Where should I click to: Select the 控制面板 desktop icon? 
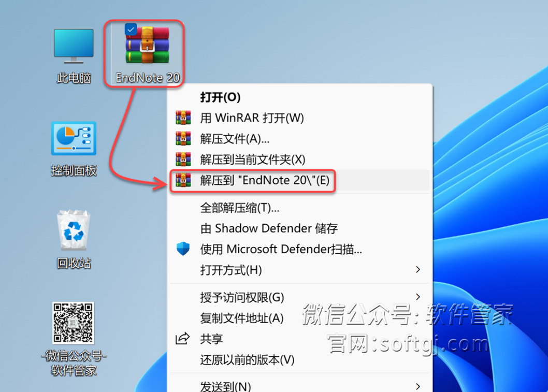pos(74,138)
